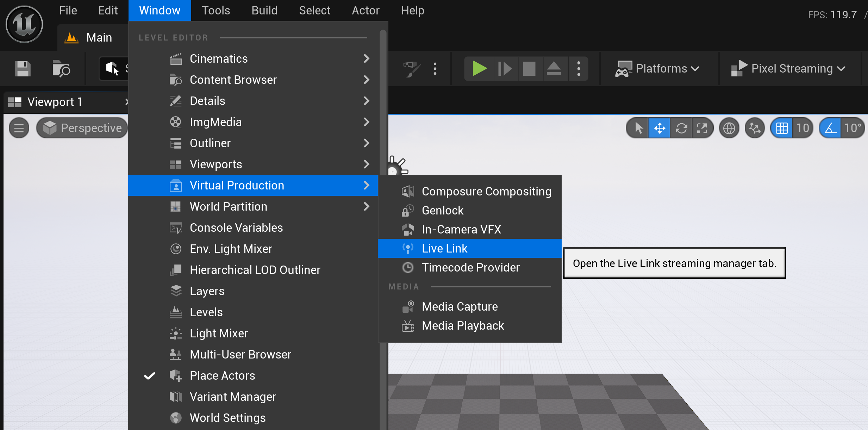The image size is (868, 430).
Task: Expand the ImgMedia submenu
Action: [x=253, y=122]
